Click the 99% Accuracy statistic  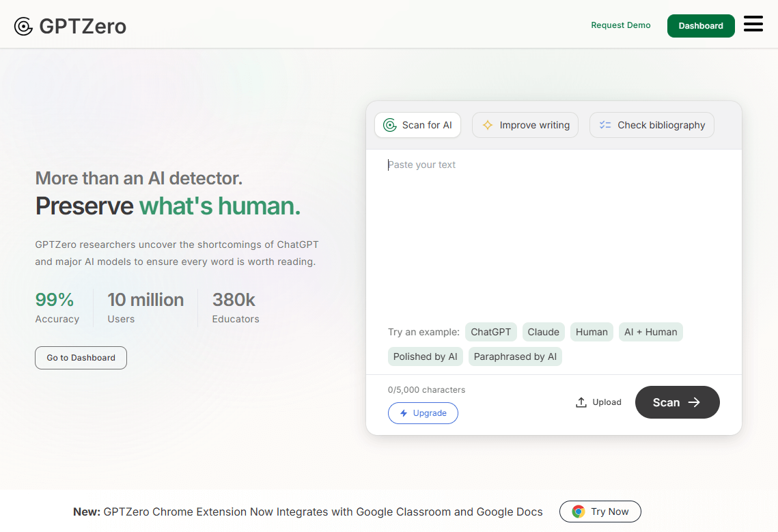coord(57,308)
